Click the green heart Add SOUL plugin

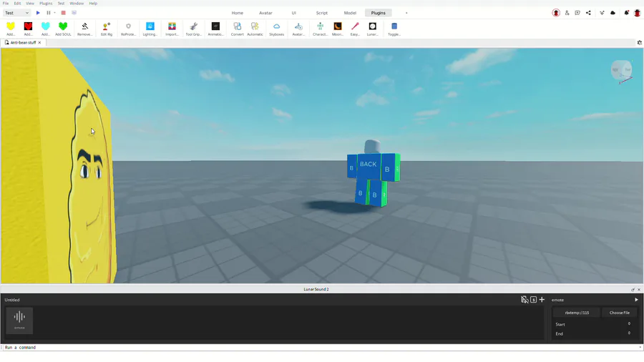(x=63, y=29)
